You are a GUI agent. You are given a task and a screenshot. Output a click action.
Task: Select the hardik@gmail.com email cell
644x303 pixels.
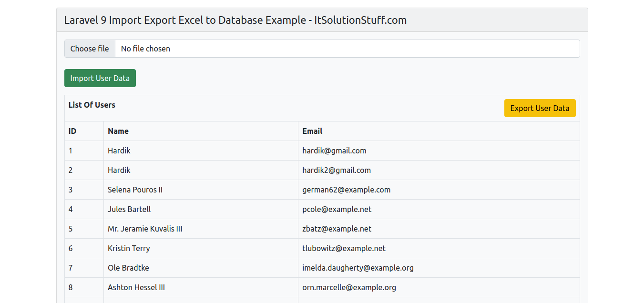[x=334, y=151]
